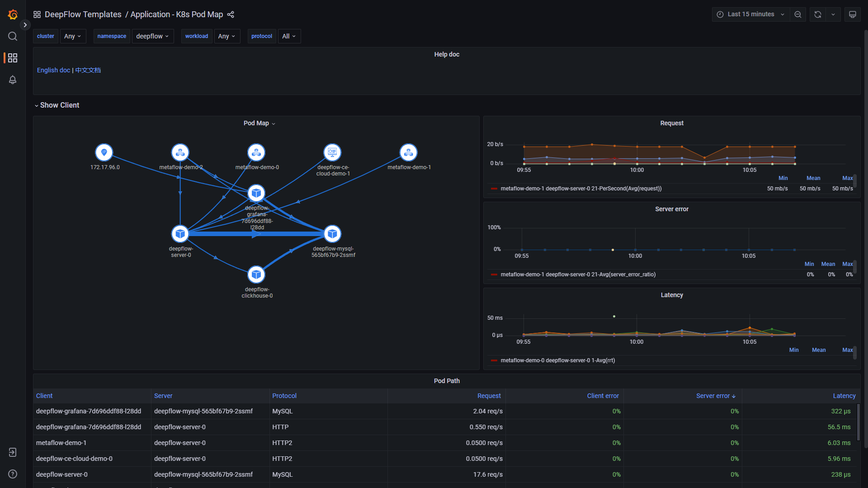The image size is (868, 488).
Task: Open the Dashboards icon in sidebar
Action: (13, 58)
